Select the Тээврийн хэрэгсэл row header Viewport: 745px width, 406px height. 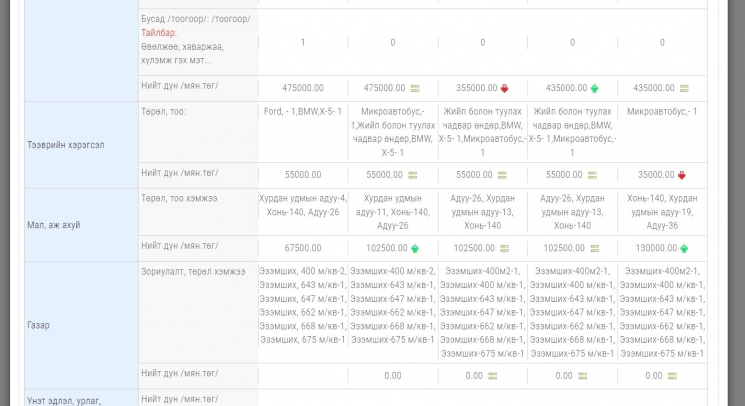click(x=66, y=145)
